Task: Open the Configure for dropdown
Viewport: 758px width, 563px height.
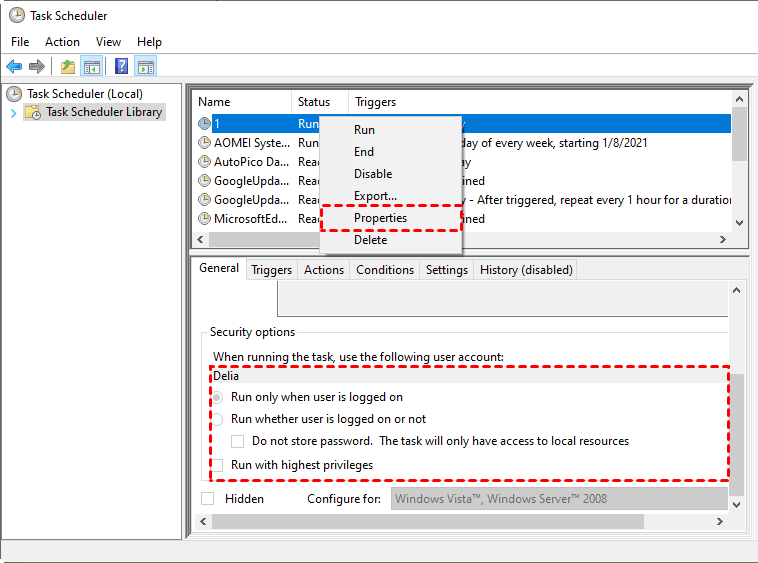Action: 556,498
